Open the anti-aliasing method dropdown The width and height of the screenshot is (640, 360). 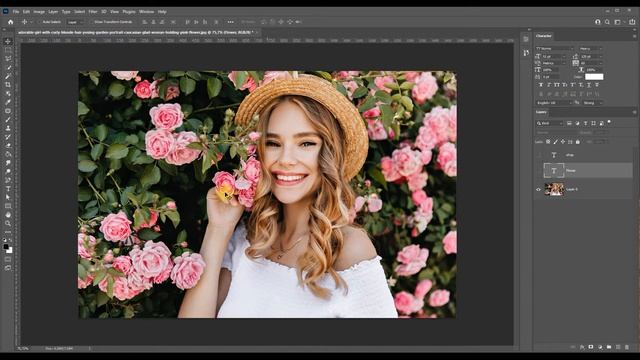(x=592, y=103)
